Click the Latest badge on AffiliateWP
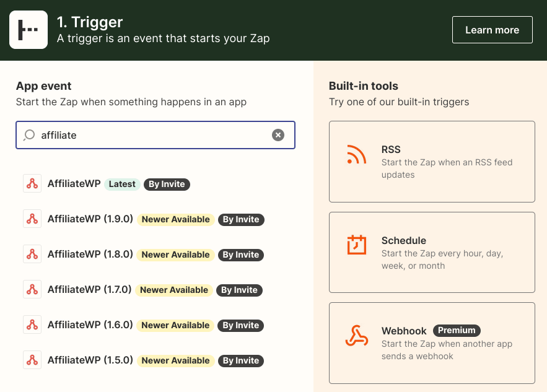This screenshot has height=392, width=547. coord(122,184)
